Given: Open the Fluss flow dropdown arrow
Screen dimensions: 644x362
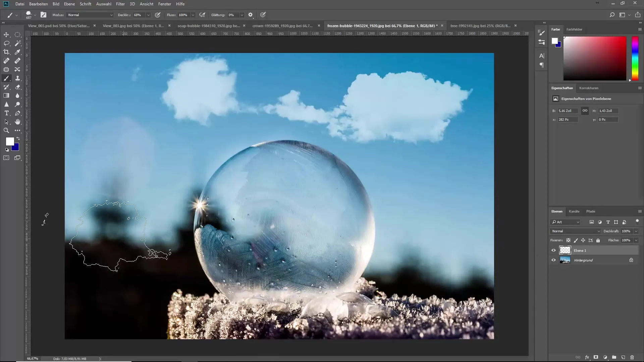Looking at the screenshot, I should 193,15.
